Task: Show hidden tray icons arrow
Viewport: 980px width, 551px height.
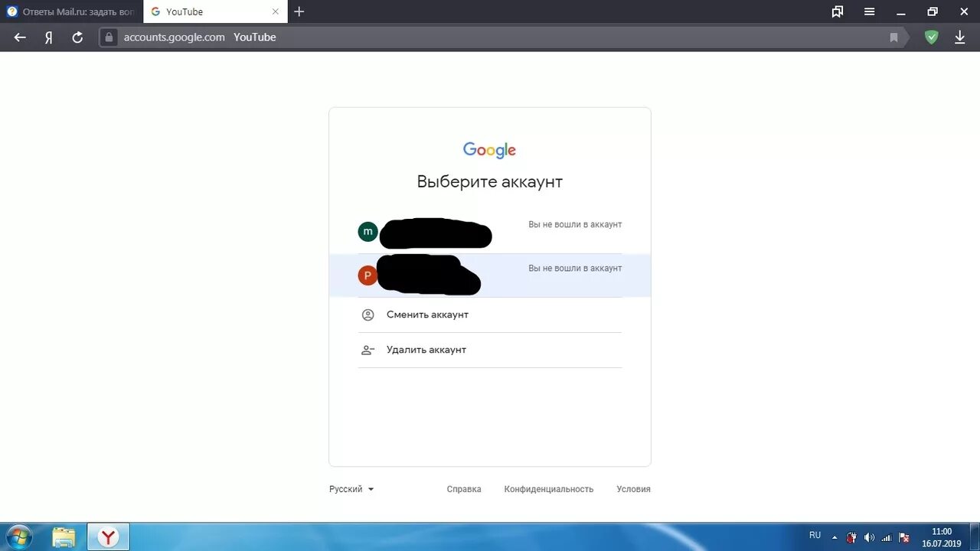Action: pos(835,536)
